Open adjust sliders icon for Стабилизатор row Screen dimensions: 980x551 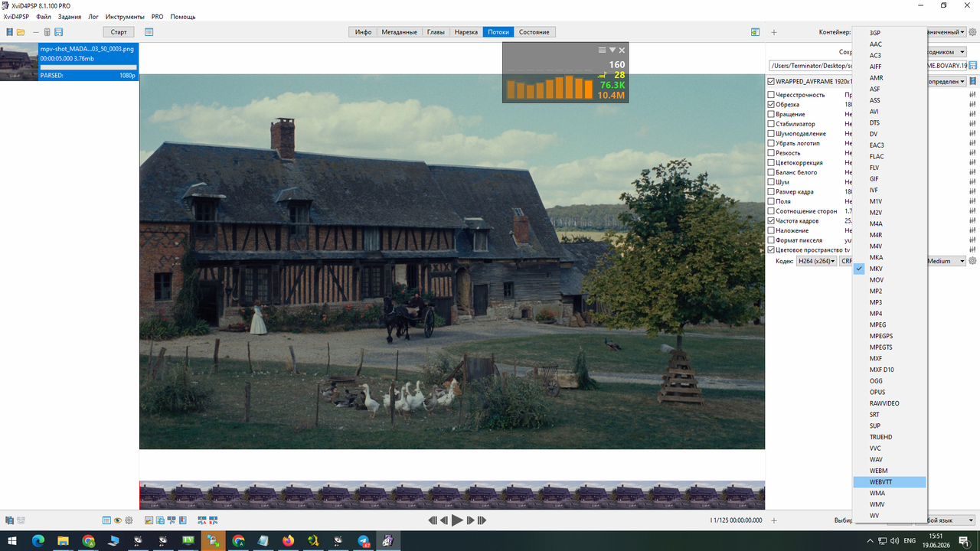pyautogui.click(x=972, y=124)
